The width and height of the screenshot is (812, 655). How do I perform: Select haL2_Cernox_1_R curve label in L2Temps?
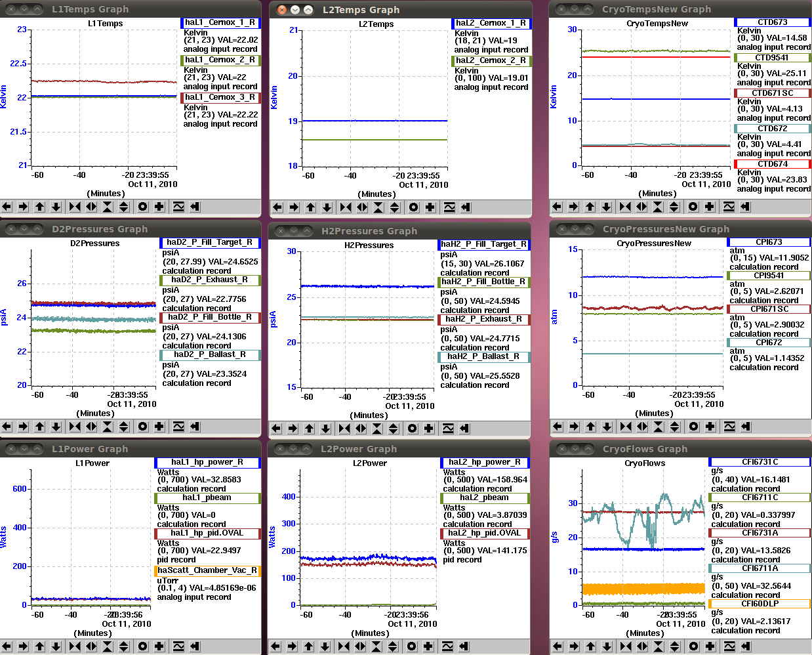(x=491, y=23)
